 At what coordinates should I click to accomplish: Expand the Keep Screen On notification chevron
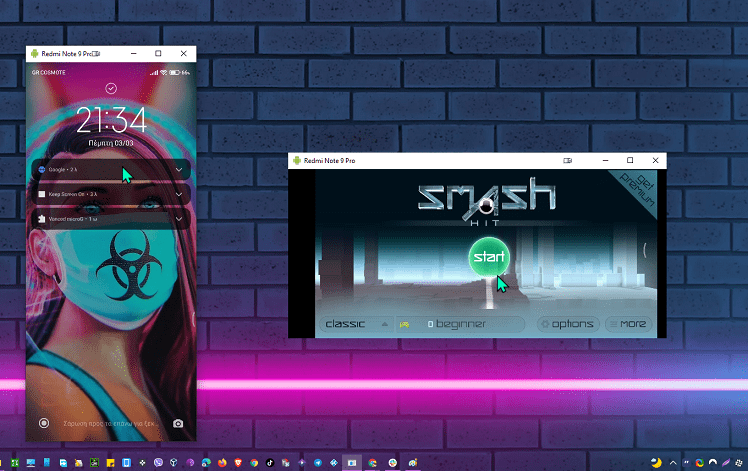(x=179, y=194)
